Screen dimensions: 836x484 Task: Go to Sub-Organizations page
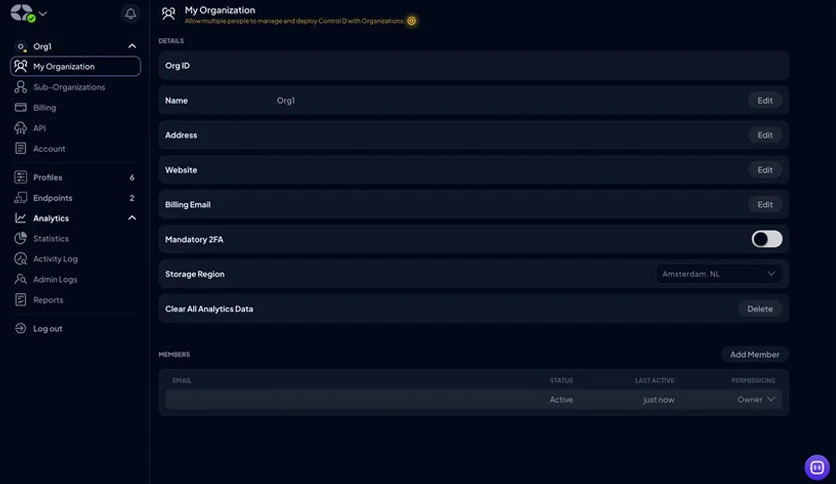pos(69,87)
